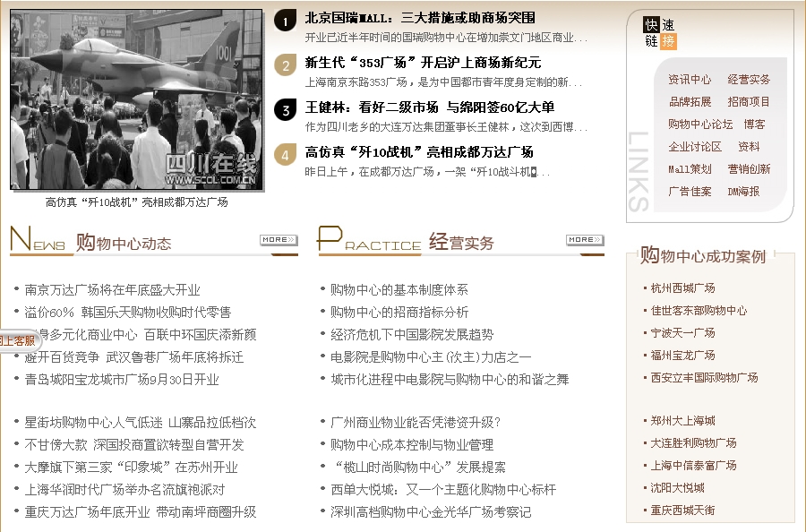Go to 购物中心论坛 in quick links
This screenshot has height=532, width=806.
pos(700,124)
